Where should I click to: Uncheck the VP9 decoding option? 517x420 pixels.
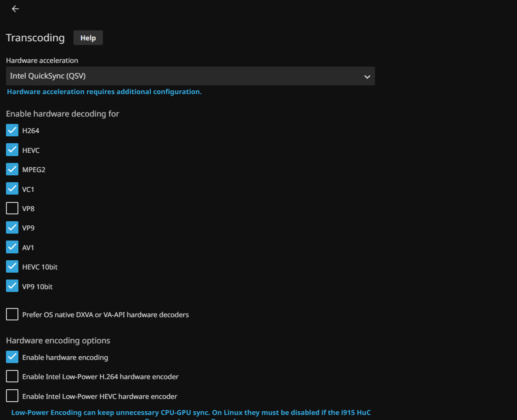[x=12, y=228]
